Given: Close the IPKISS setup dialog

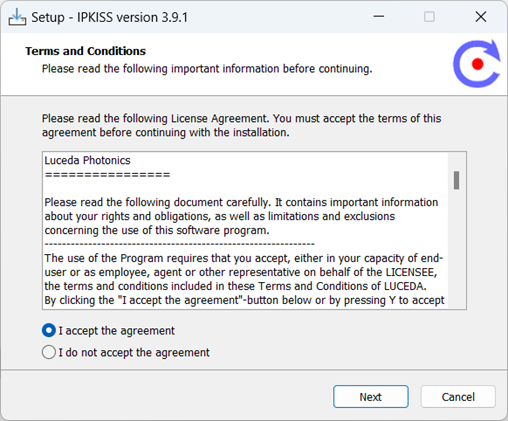Looking at the screenshot, I should [481, 16].
